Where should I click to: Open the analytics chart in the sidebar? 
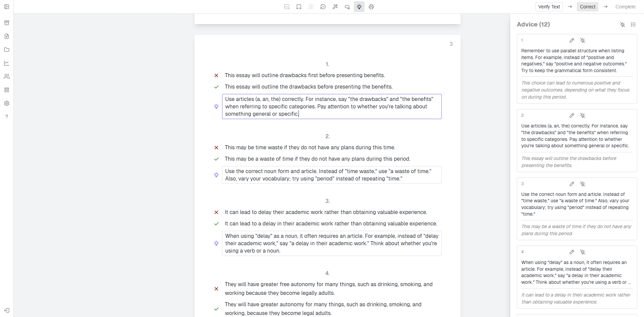[x=7, y=63]
